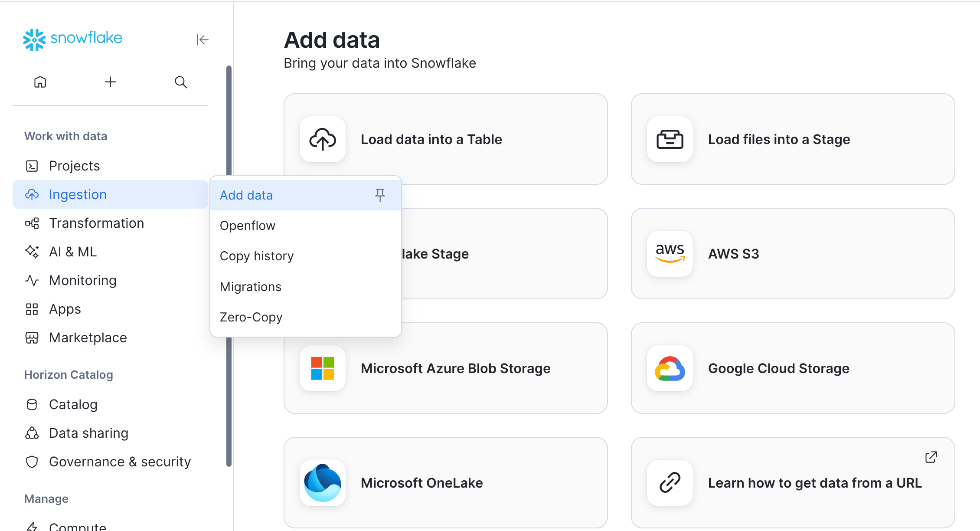Viewport: 980px width, 531px height.
Task: Navigate to Apps
Action: pos(111,309)
